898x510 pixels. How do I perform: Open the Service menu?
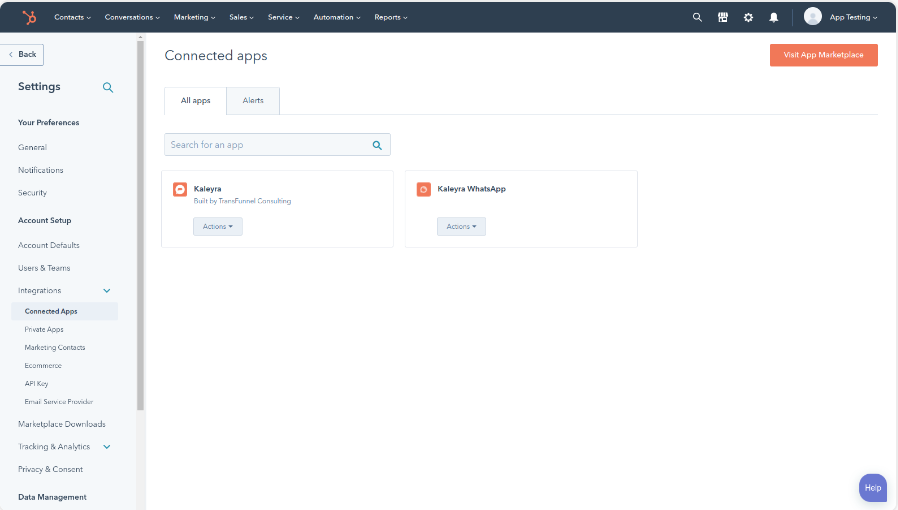pyautogui.click(x=283, y=17)
